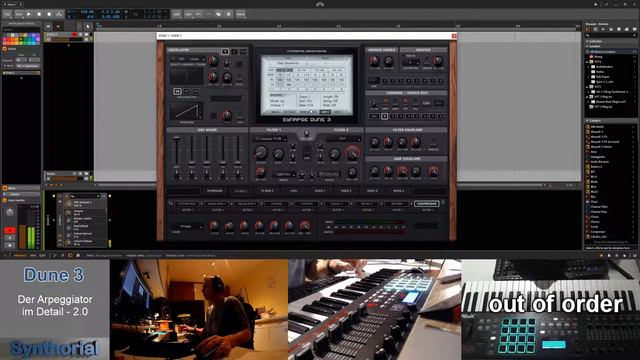Toggle Active under the Delay 1 slot
640x360 pixels.
click(337, 210)
